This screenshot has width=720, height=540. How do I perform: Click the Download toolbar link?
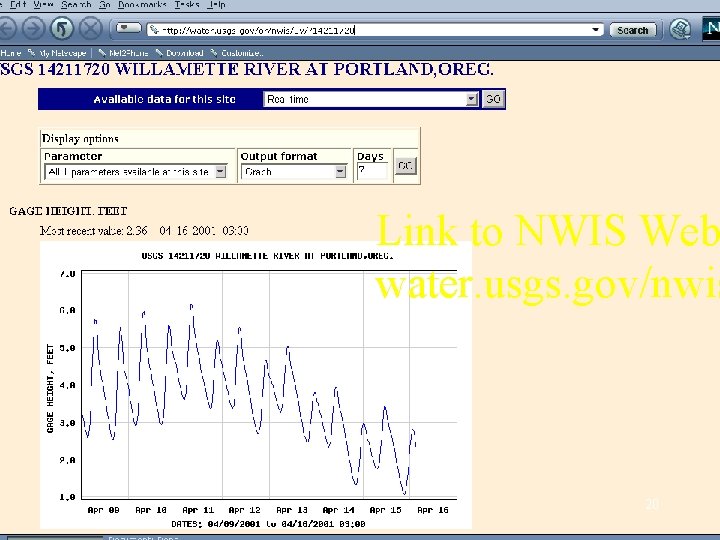[180, 53]
